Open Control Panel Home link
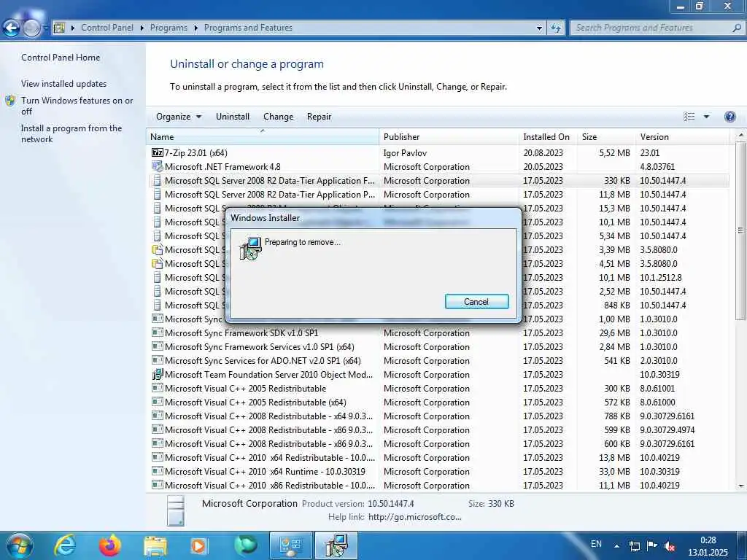Image resolution: width=747 pixels, height=560 pixels. [61, 58]
